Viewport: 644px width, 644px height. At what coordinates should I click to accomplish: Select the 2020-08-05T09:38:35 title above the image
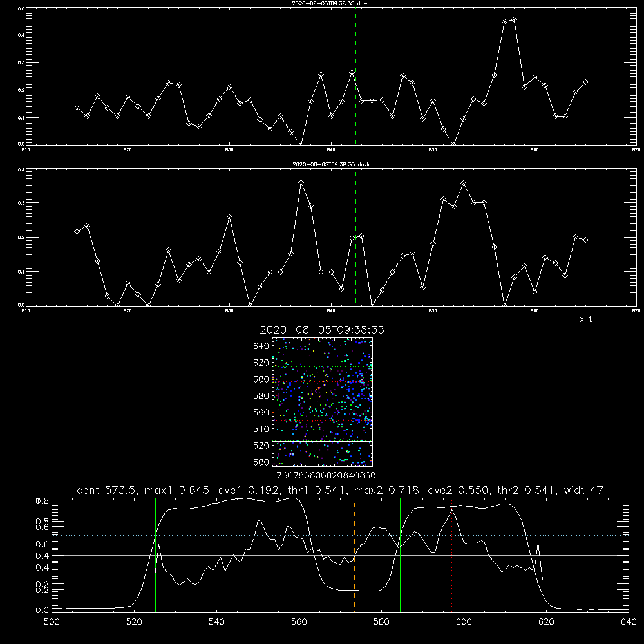pyautogui.click(x=322, y=330)
